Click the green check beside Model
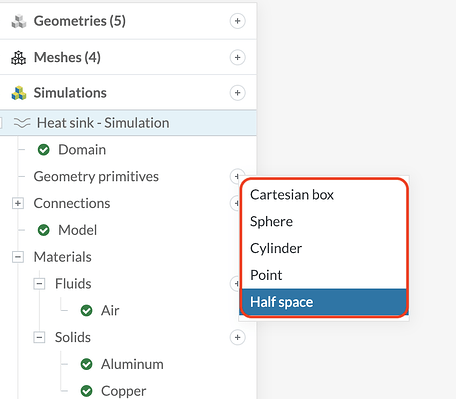Image resolution: width=456 pixels, height=399 pixels. pyautogui.click(x=44, y=230)
